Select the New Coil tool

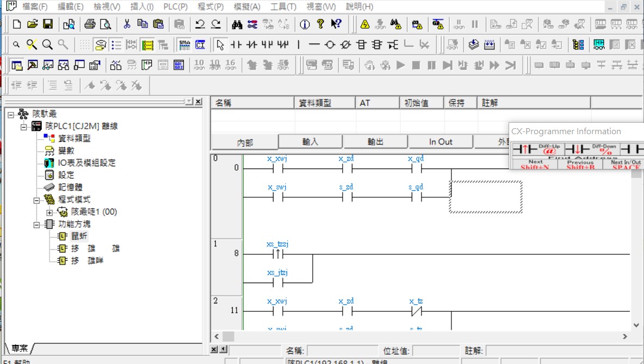(x=330, y=45)
